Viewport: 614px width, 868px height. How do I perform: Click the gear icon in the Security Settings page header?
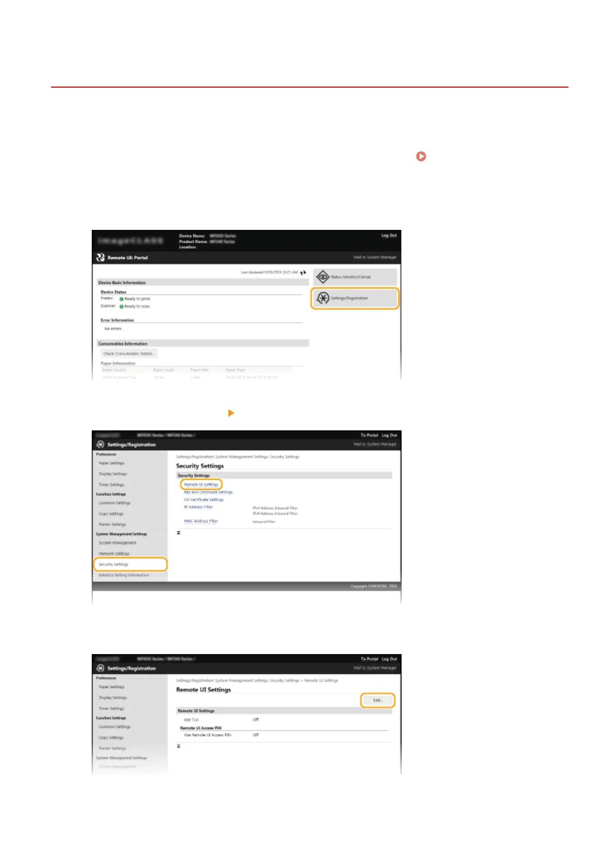pos(100,444)
